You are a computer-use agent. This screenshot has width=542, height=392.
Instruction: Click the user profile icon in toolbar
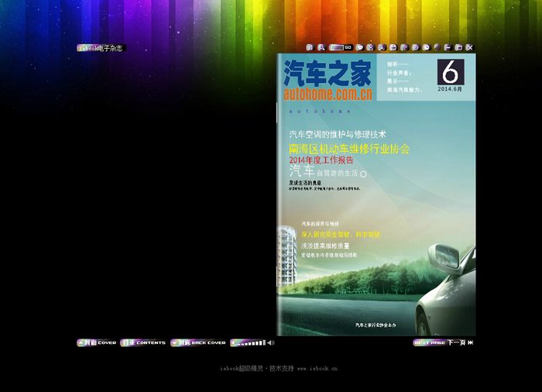(371, 48)
